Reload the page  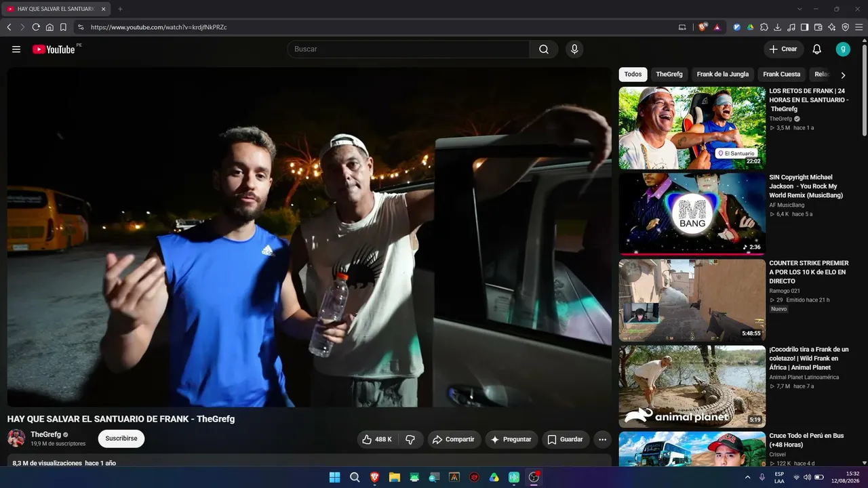pos(36,27)
